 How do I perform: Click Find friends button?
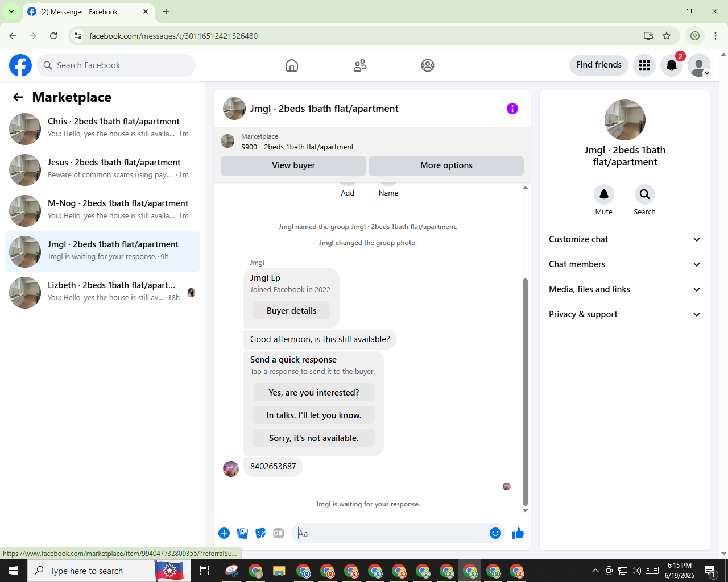click(599, 65)
